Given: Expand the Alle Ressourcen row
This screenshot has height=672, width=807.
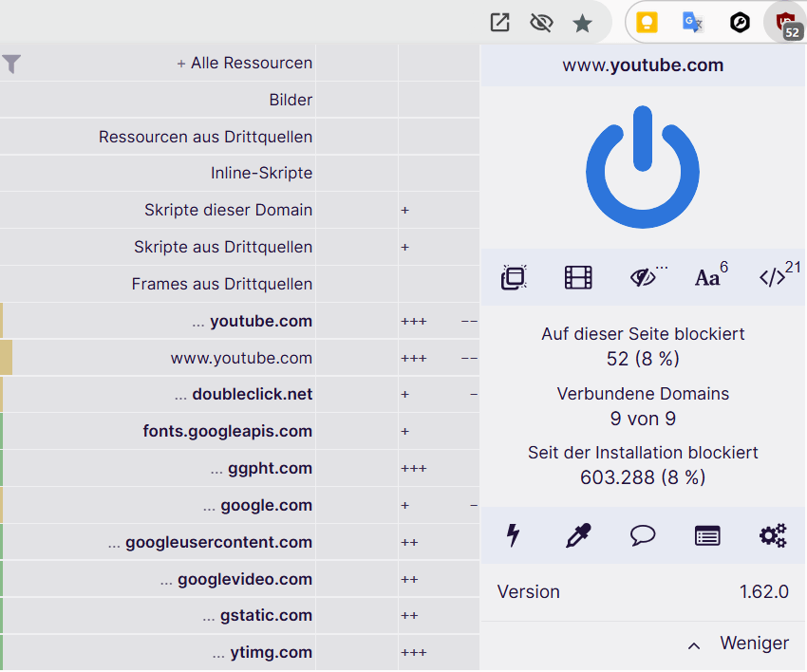Looking at the screenshot, I should [245, 64].
